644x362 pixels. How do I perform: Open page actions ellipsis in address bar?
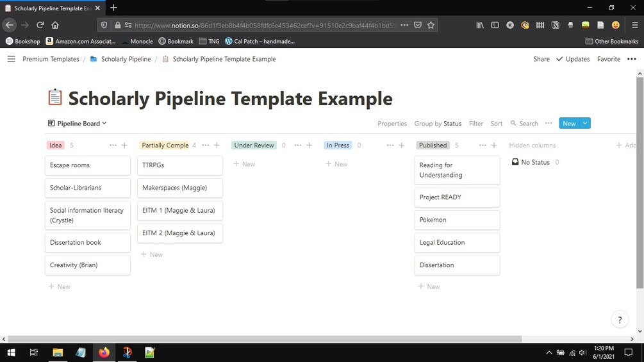pos(404,25)
